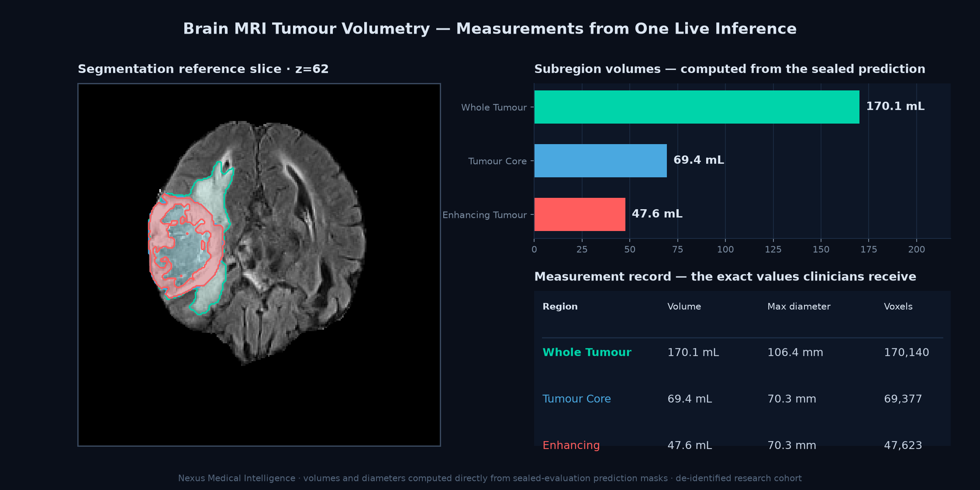Click the '47,623' voxels cell
The image size is (980, 490).
(x=903, y=445)
